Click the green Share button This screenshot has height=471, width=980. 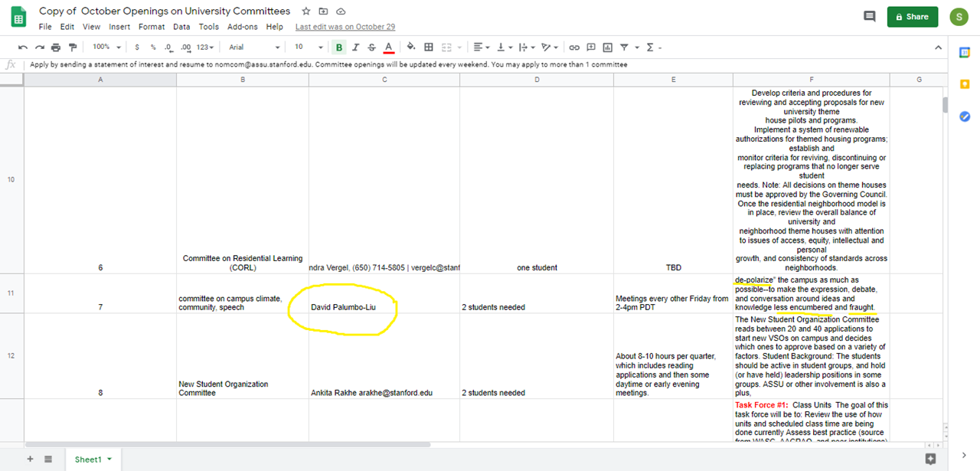[913, 17]
